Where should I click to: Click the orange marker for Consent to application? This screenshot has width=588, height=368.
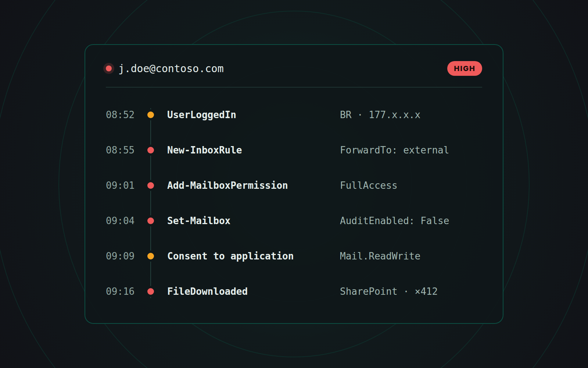tap(151, 256)
